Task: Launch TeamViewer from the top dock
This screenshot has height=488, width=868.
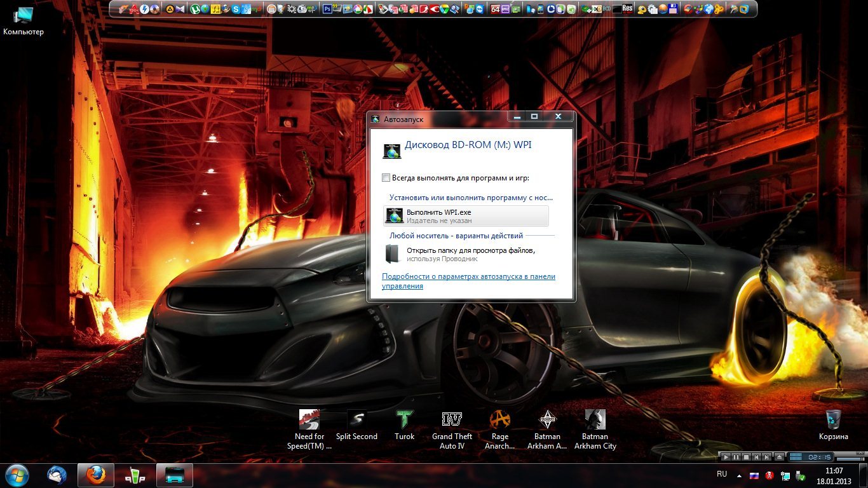Action: [480, 9]
